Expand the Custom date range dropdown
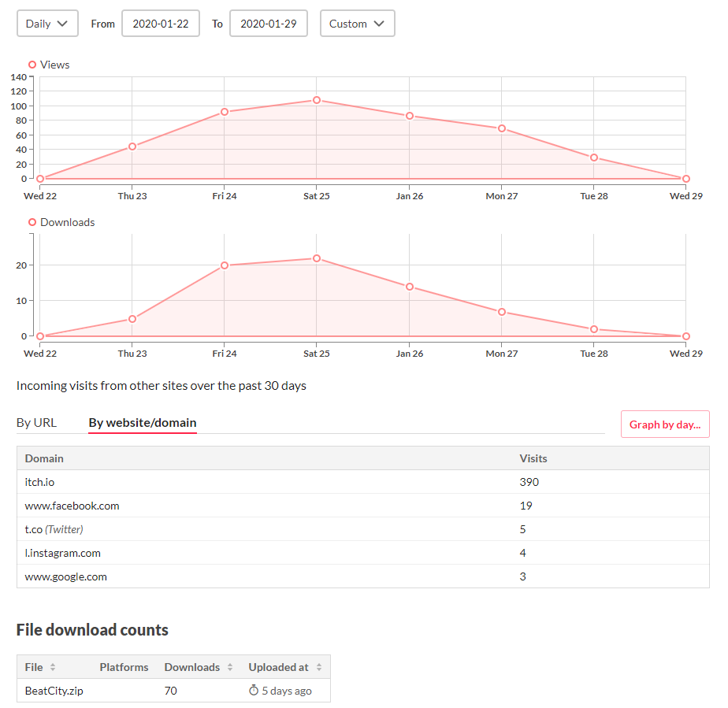The width and height of the screenshot is (728, 708). click(357, 24)
